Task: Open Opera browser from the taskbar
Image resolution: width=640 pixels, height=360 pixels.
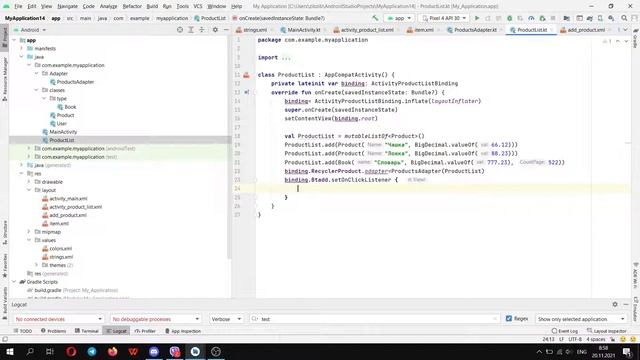Action: tap(71, 351)
